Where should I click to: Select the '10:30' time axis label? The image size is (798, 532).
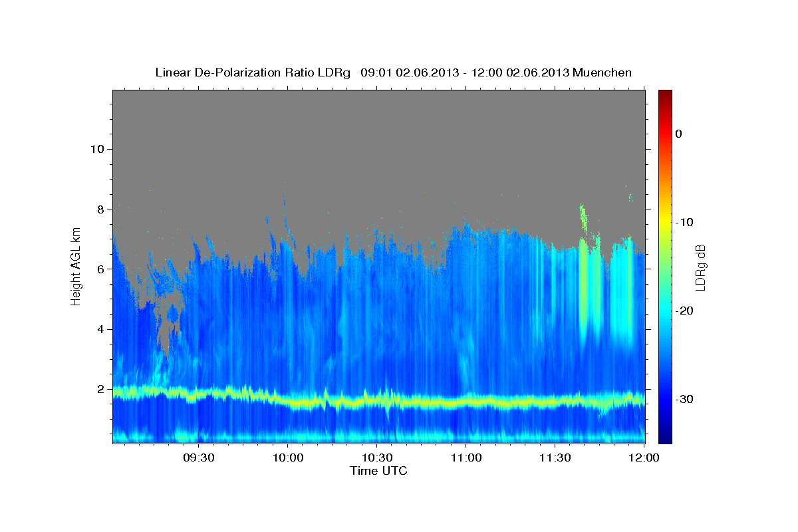pyautogui.click(x=377, y=458)
